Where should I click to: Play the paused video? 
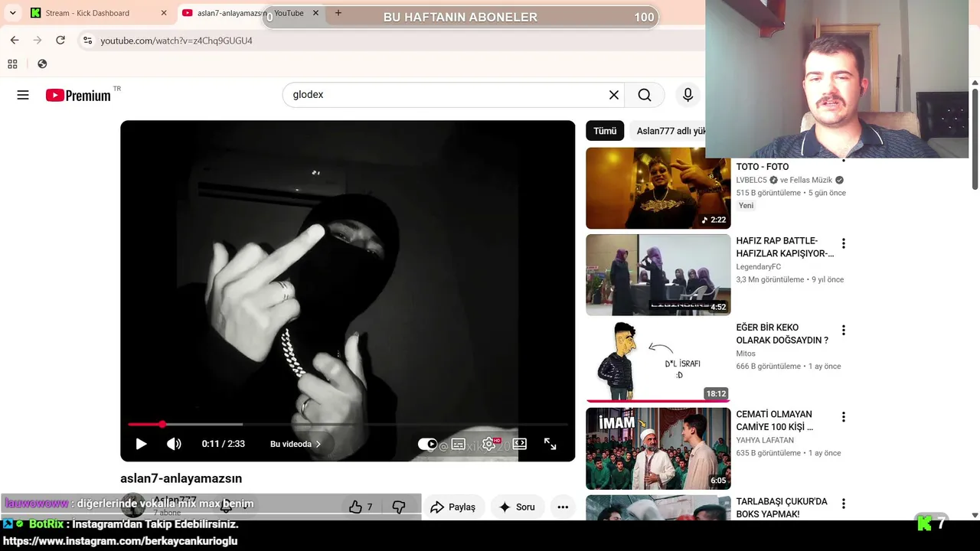pyautogui.click(x=141, y=444)
